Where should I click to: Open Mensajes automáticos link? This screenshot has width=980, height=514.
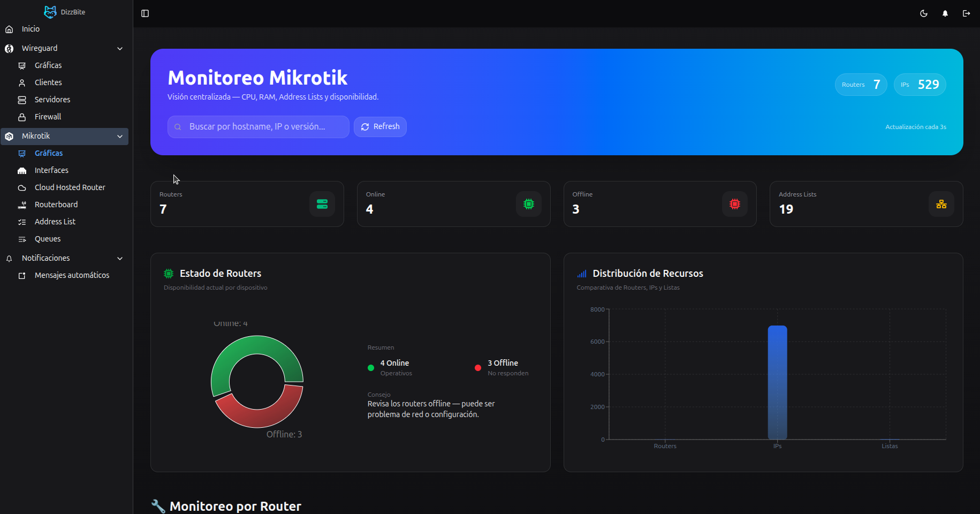pos(72,275)
